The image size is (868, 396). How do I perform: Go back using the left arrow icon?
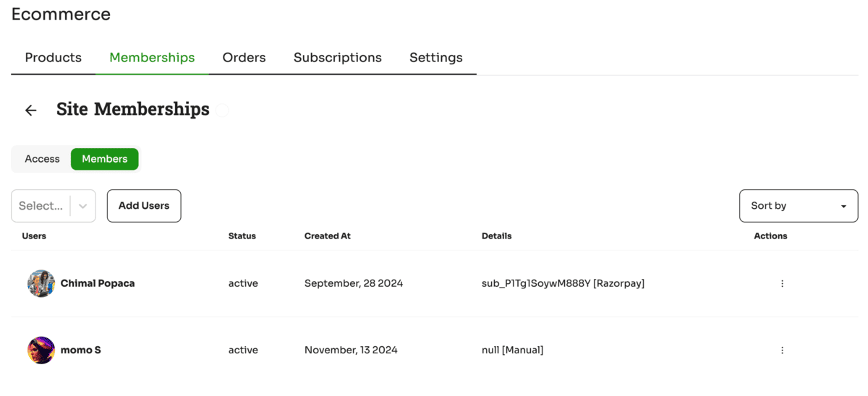(30, 110)
